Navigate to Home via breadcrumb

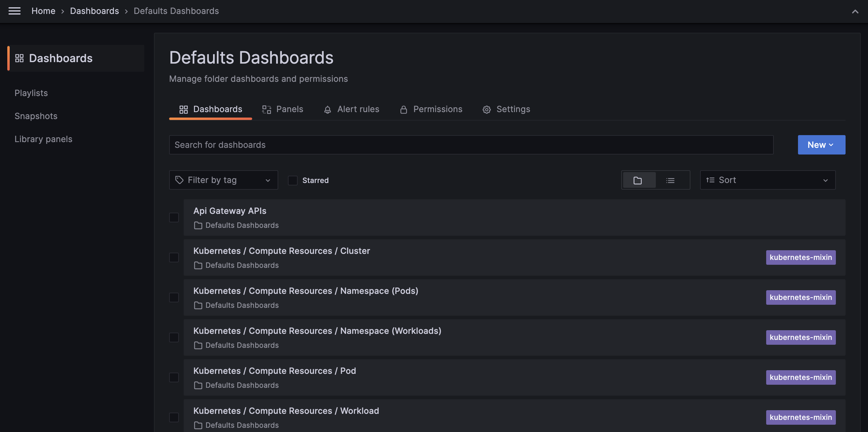[43, 11]
